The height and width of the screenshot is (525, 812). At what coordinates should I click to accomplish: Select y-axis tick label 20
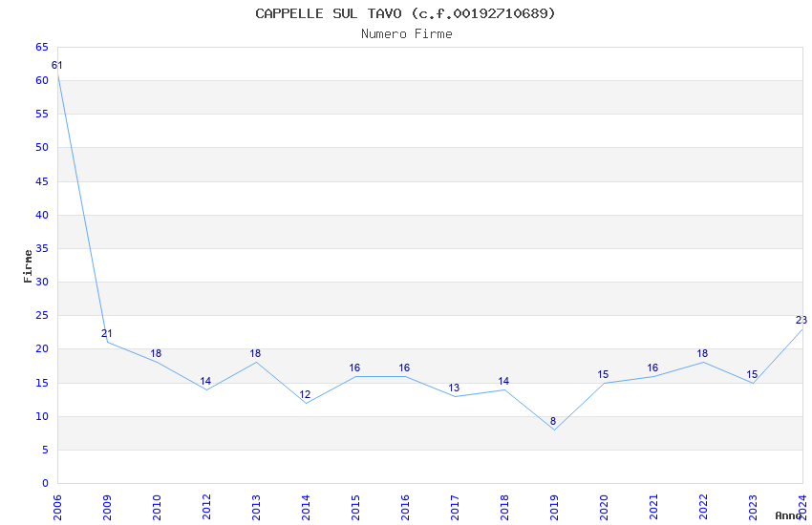click(42, 348)
